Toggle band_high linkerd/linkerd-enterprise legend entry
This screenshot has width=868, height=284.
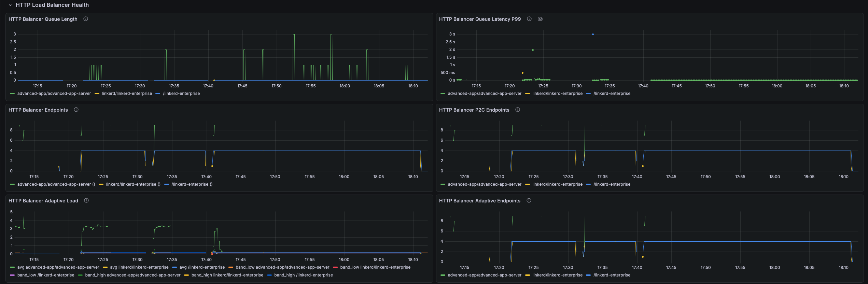[227, 275]
